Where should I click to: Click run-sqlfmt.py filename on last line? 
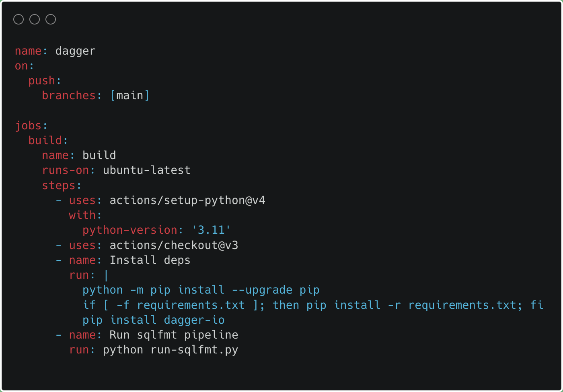[x=194, y=350]
